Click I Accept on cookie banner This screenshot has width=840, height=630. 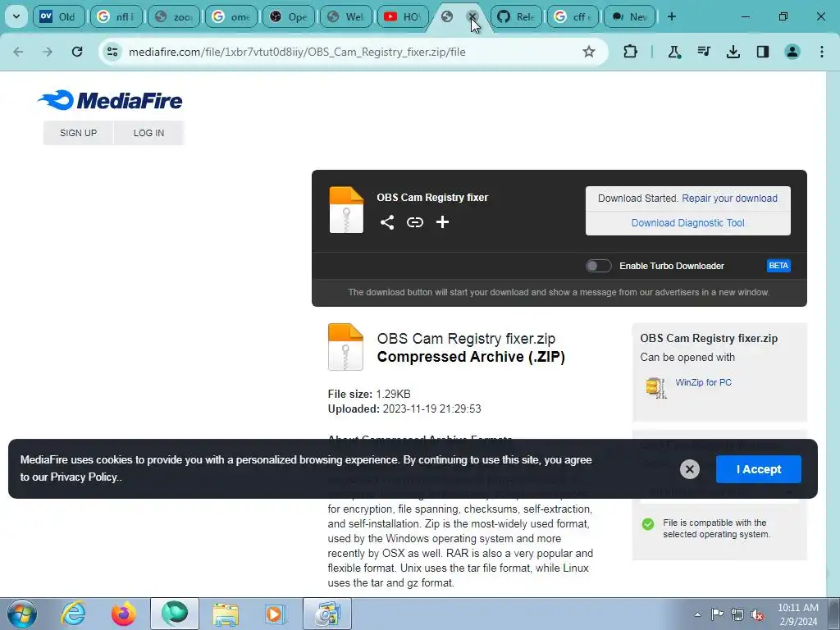(x=759, y=469)
